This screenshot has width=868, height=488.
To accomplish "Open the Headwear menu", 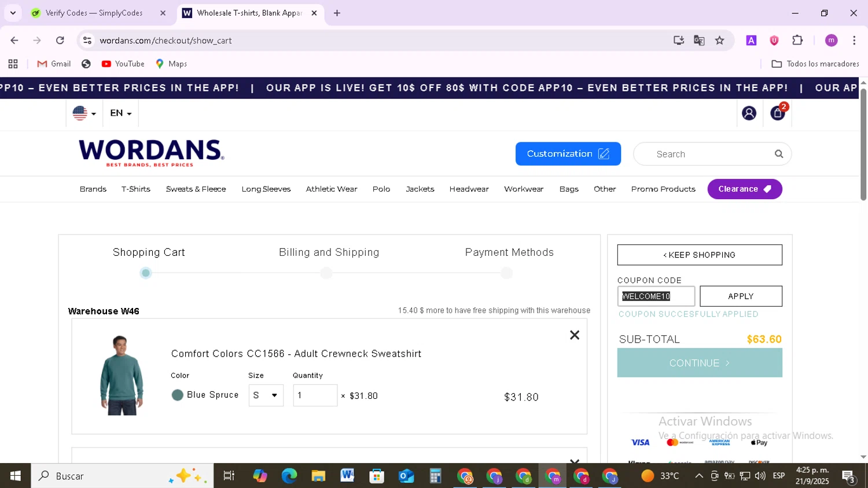I will tap(469, 189).
